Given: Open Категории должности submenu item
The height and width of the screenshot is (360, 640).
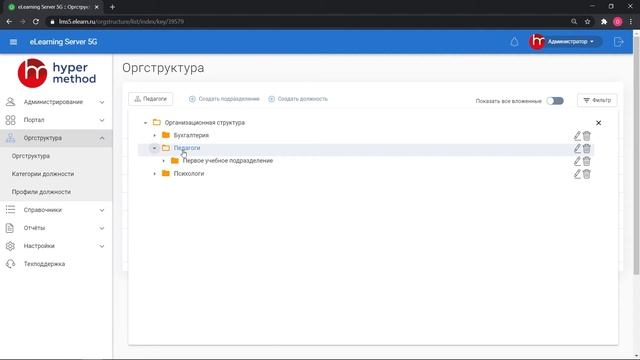Looking at the screenshot, I should (x=43, y=174).
